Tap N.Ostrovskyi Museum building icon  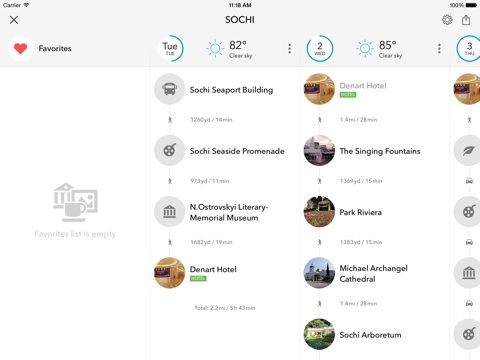(169, 212)
